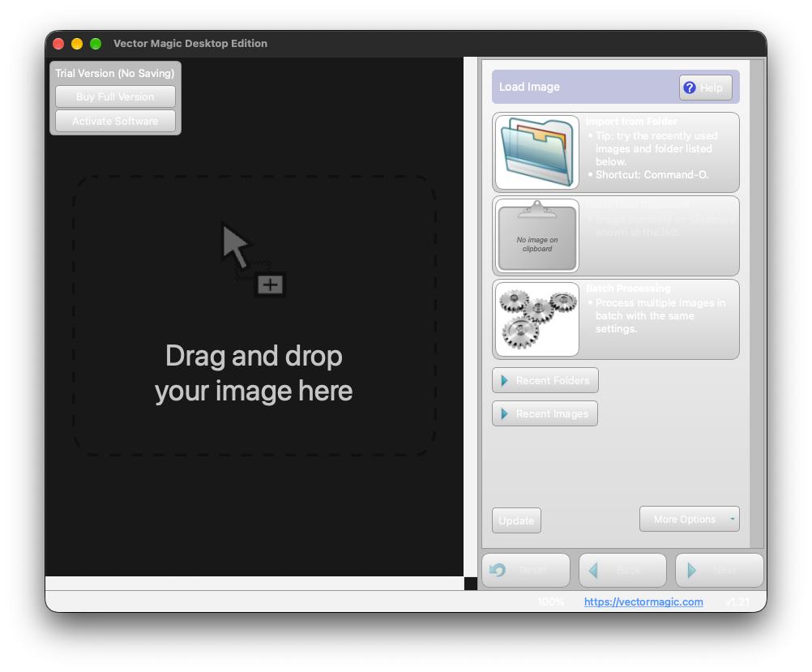The height and width of the screenshot is (672, 812).
Task: Open Batch Processing via the gears icon
Action: pyautogui.click(x=537, y=319)
